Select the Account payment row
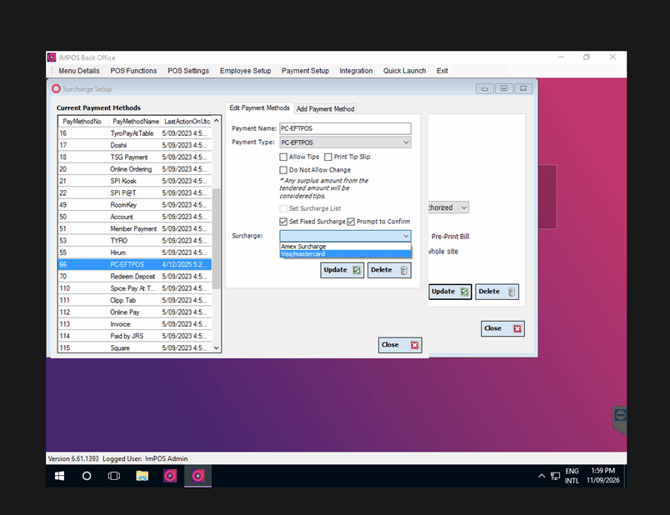The height and width of the screenshot is (515, 670). click(135, 217)
